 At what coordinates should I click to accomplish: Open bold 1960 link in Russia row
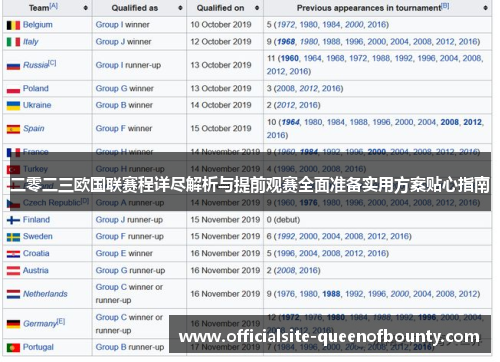click(290, 58)
